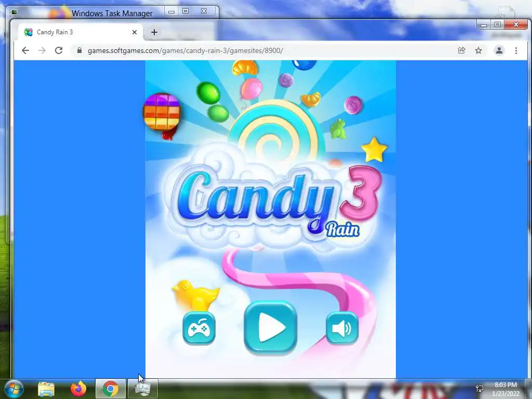Screen dimensions: 532x399
Task: Maximize the Chrome window
Action: [x=497, y=25]
